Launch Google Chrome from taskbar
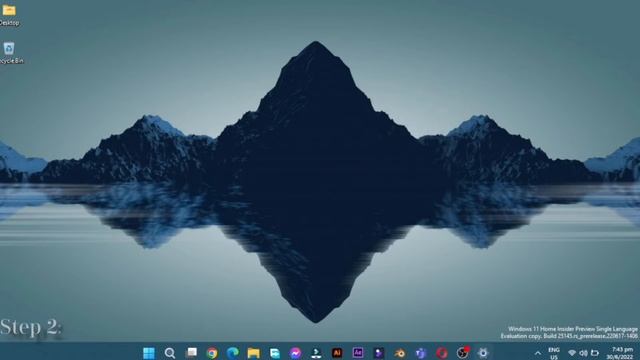Screen dimensions: 640x360 click(212, 353)
